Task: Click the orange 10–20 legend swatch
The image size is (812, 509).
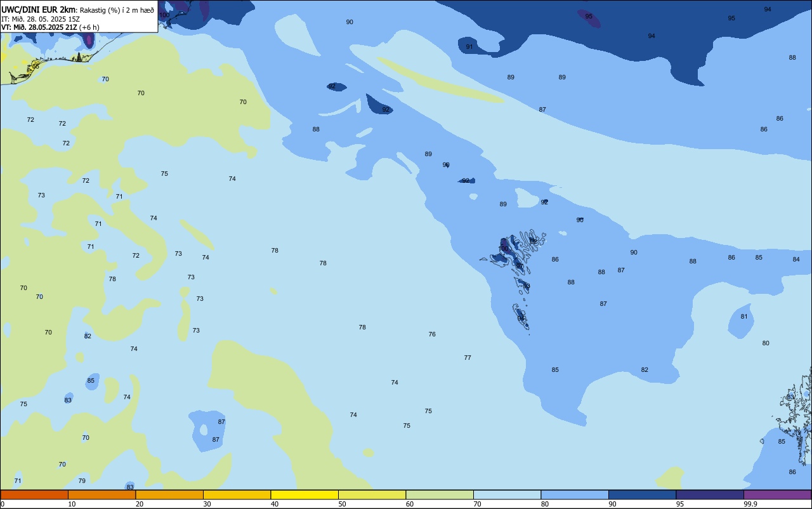Action: [101, 494]
